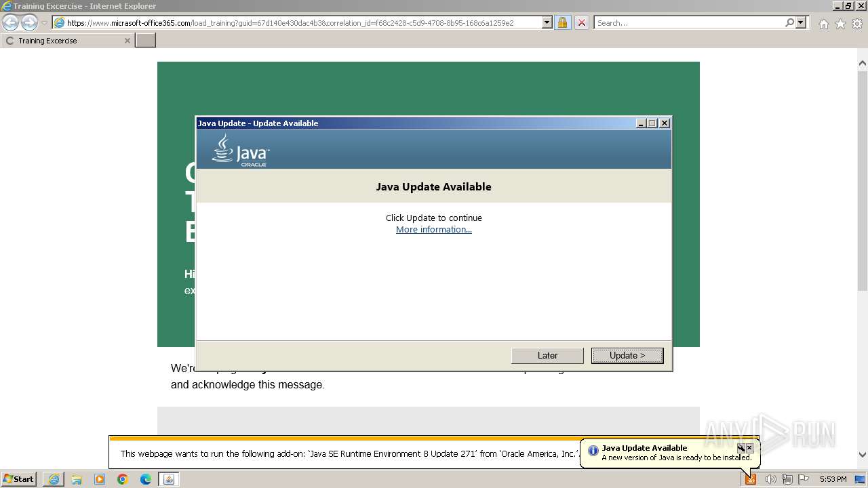Launch Edge from the taskbar
Screen dimensions: 868x488
(x=146, y=479)
